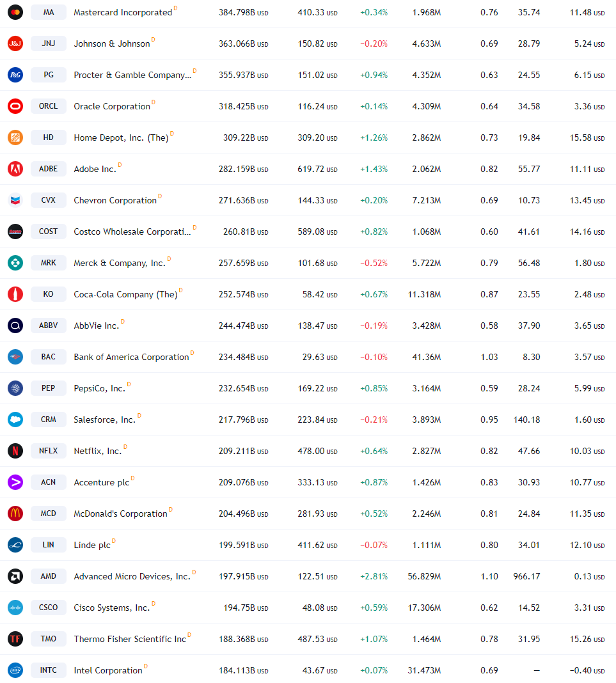Open Linde plc company link

(x=92, y=546)
